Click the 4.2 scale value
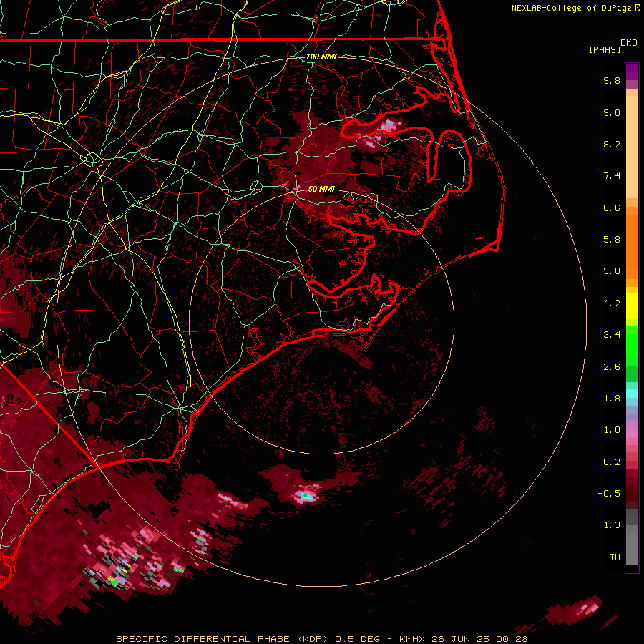The width and height of the screenshot is (644, 644). coord(612,303)
